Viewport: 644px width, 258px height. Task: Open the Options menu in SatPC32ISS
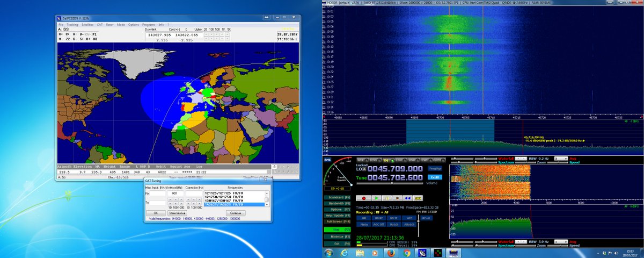click(x=134, y=24)
